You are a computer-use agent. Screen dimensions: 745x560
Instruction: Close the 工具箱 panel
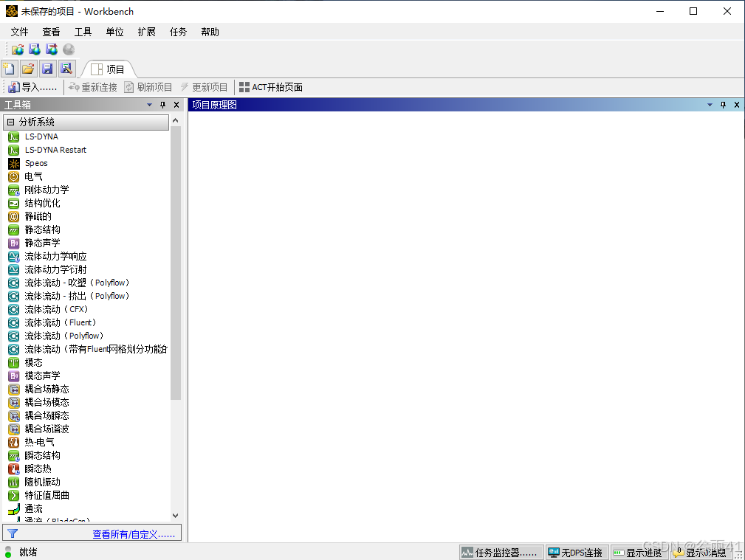pyautogui.click(x=176, y=105)
